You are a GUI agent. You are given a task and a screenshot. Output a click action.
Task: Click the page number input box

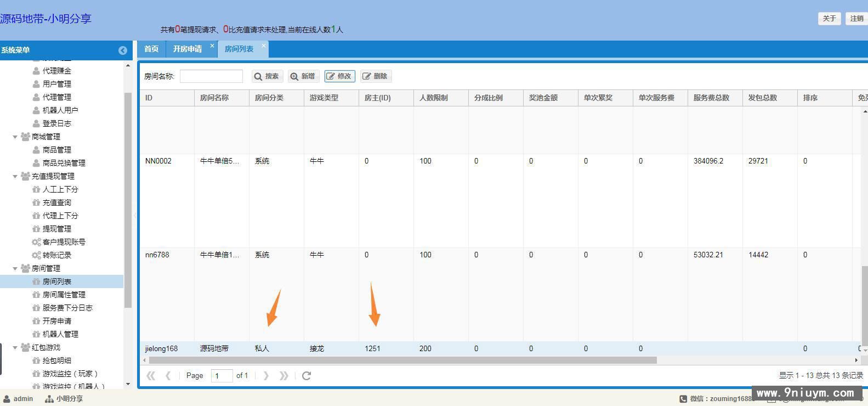pyautogui.click(x=222, y=376)
